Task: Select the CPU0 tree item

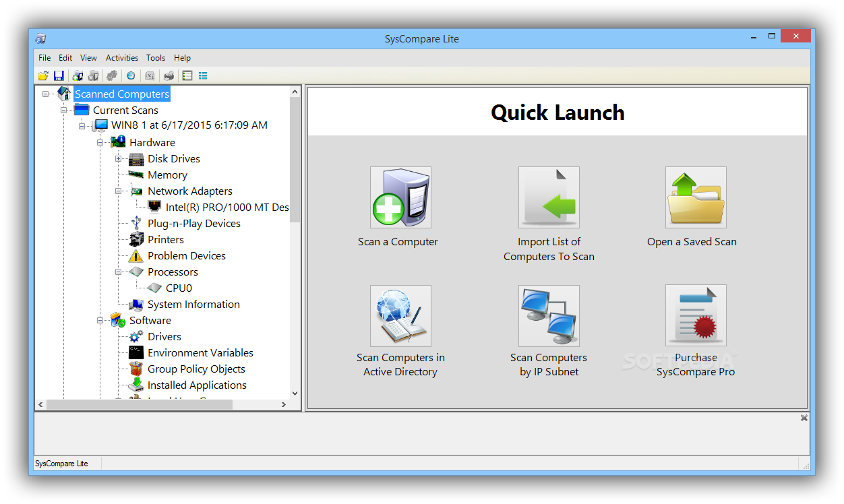Action: [x=179, y=288]
